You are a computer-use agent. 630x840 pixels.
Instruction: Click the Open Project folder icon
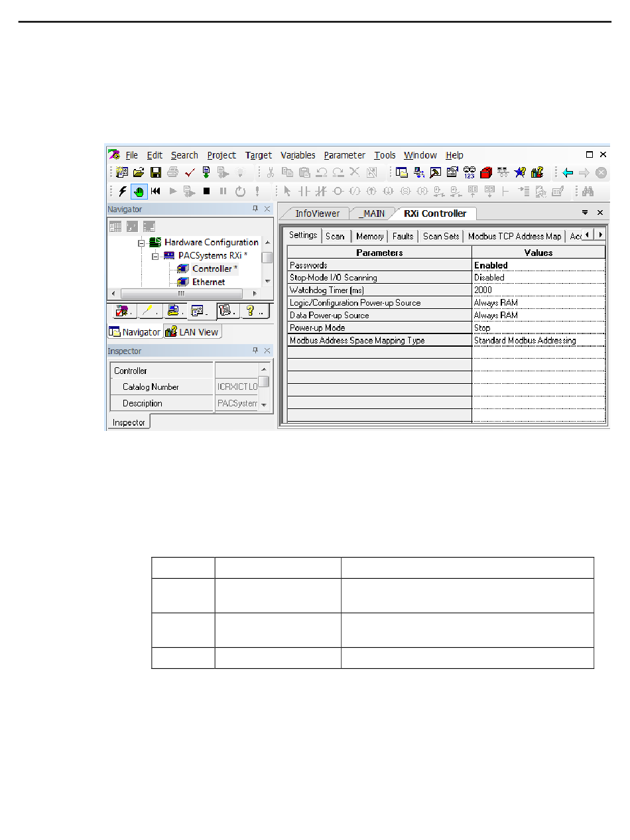click(139, 172)
